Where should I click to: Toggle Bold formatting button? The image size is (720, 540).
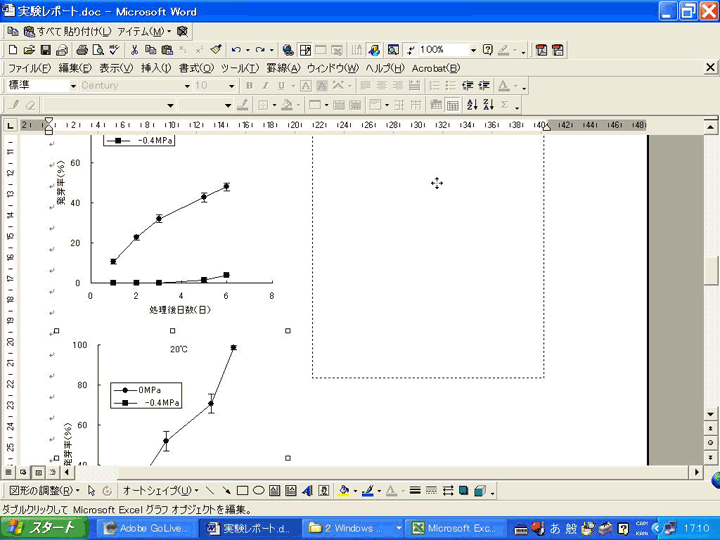(250, 86)
